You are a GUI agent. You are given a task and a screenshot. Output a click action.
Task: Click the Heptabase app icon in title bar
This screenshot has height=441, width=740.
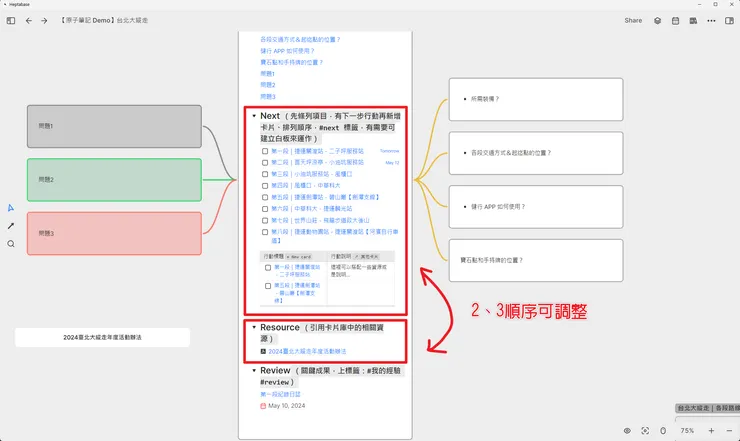5,4
